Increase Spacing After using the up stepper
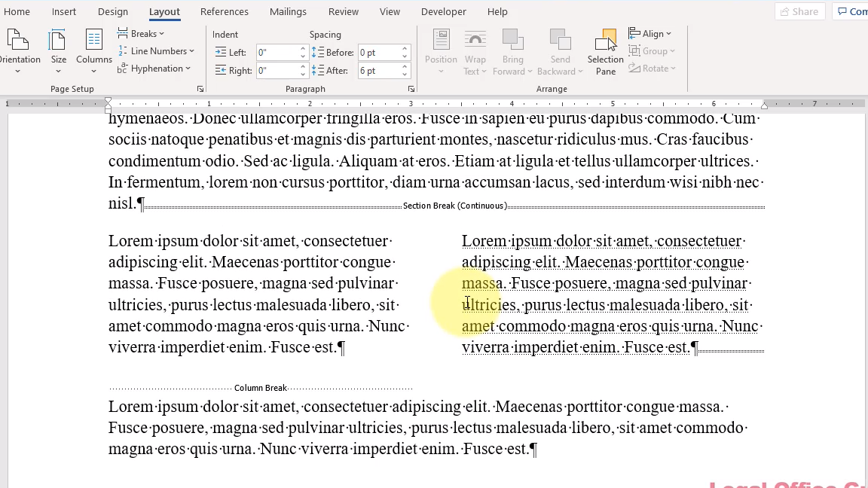 click(x=405, y=66)
